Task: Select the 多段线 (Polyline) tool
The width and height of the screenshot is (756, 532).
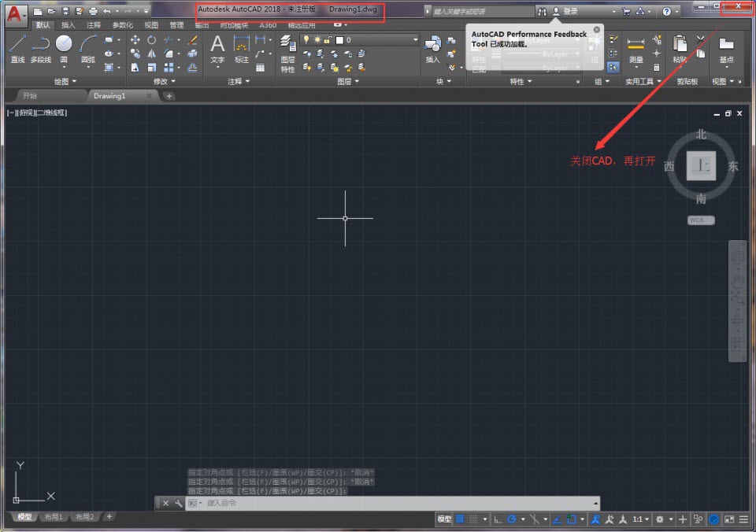Action: click(x=41, y=47)
